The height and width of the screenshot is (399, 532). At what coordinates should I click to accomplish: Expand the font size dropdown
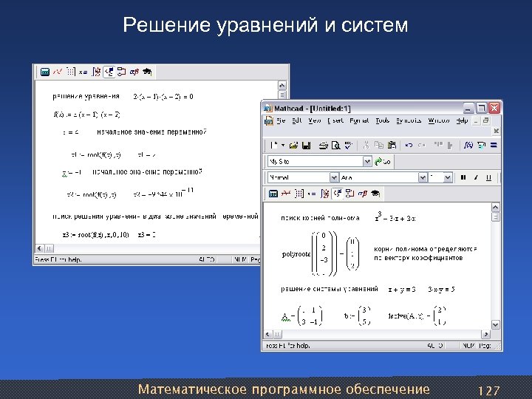448,177
